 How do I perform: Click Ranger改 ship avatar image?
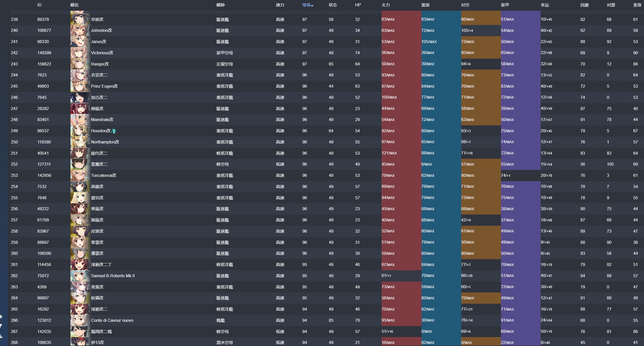pyautogui.click(x=80, y=64)
